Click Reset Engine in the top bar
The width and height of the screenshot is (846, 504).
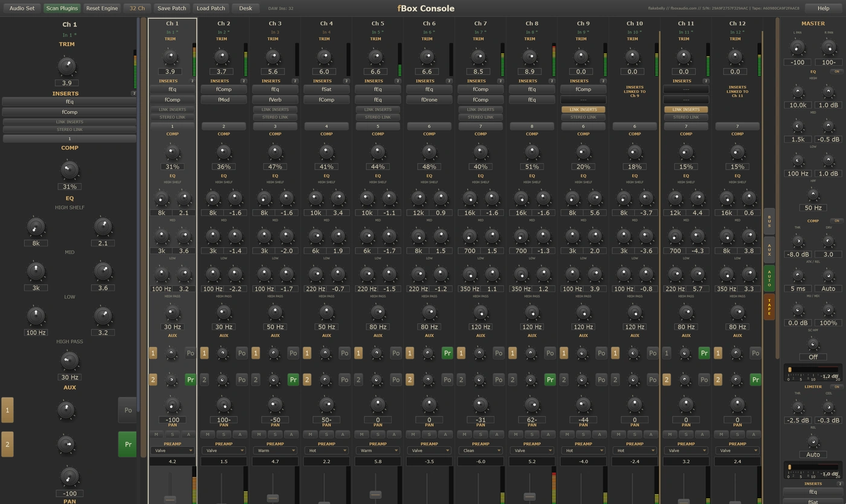[x=102, y=8]
